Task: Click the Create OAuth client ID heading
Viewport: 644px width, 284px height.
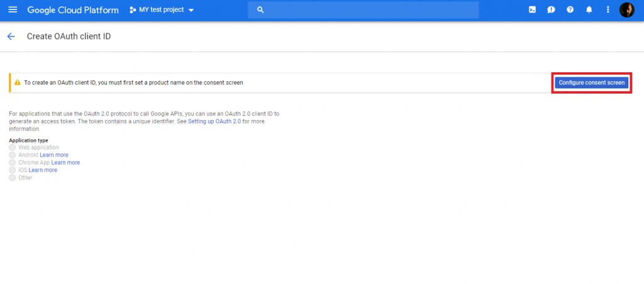Action: point(69,36)
